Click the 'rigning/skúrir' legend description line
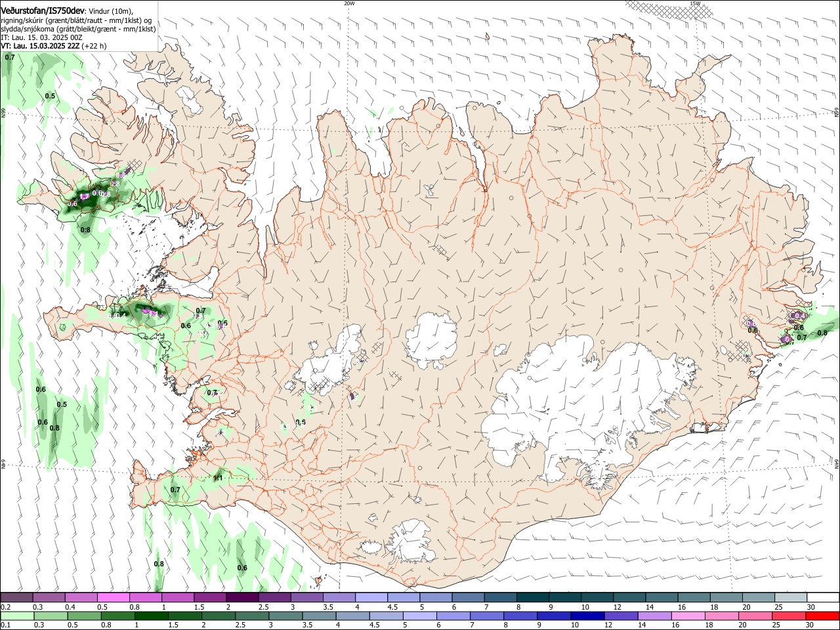Viewport: 840px width, 630px height. click(x=76, y=20)
